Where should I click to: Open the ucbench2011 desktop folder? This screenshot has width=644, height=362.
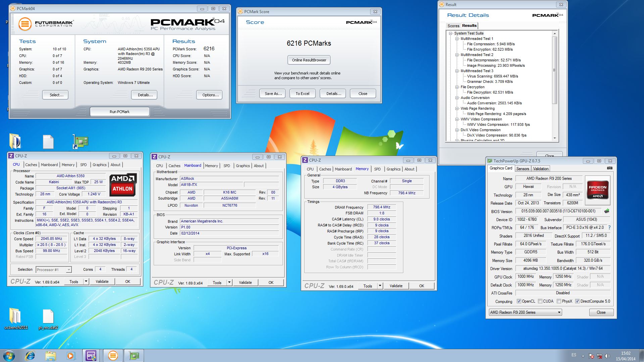(16, 319)
